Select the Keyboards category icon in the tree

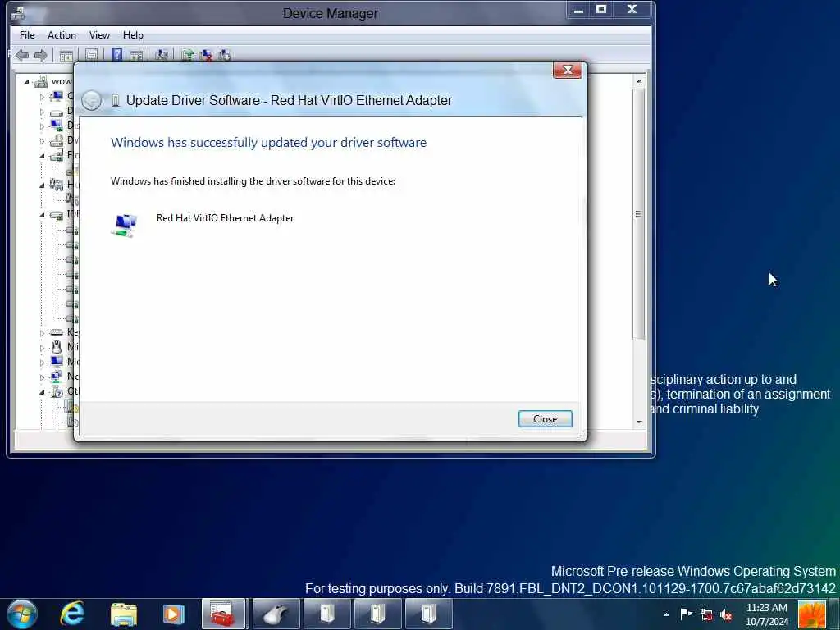57,332
